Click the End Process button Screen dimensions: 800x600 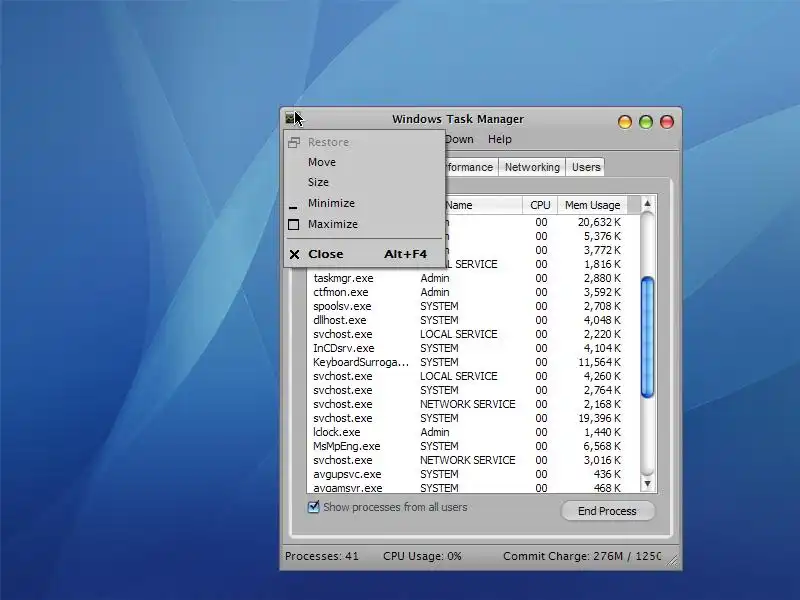pos(607,511)
